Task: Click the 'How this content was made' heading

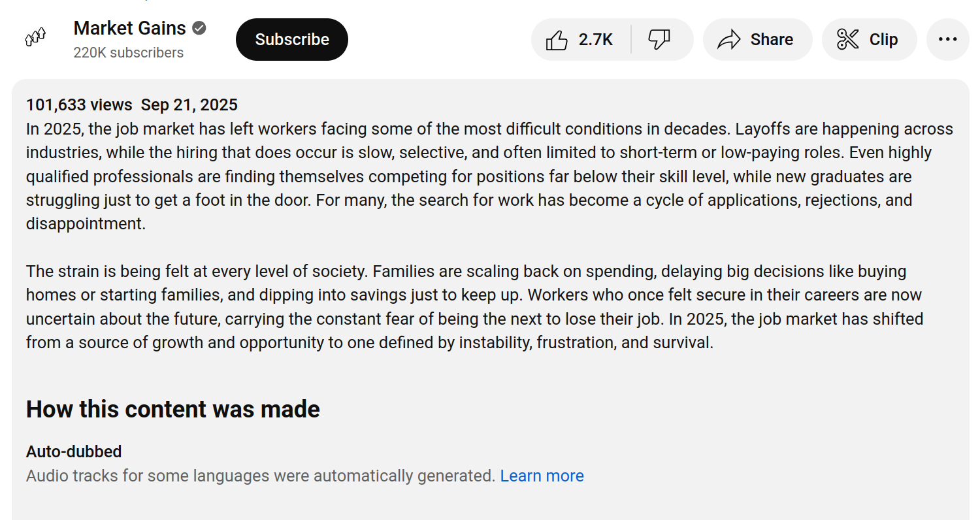Action: coord(173,410)
